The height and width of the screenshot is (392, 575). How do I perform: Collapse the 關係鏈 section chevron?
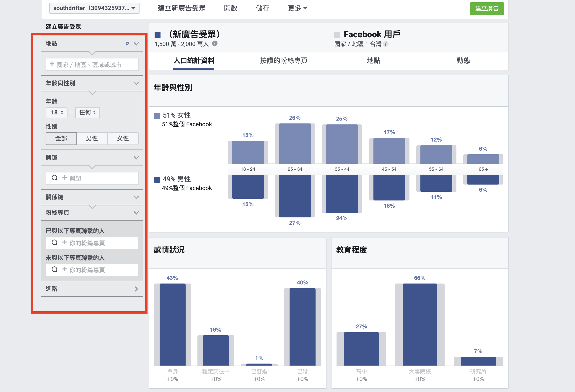tap(136, 197)
